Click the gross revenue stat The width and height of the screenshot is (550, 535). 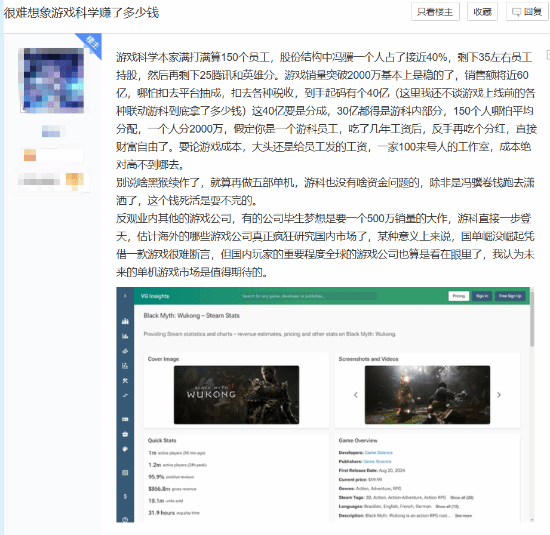(x=172, y=489)
